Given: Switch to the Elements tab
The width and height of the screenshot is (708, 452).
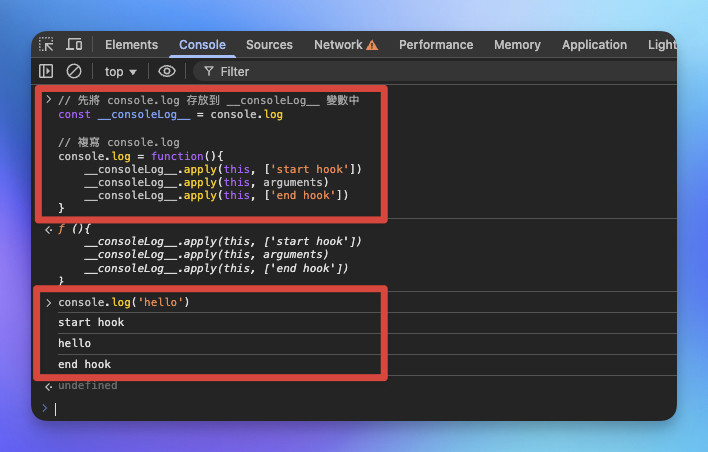Looking at the screenshot, I should 131,45.
